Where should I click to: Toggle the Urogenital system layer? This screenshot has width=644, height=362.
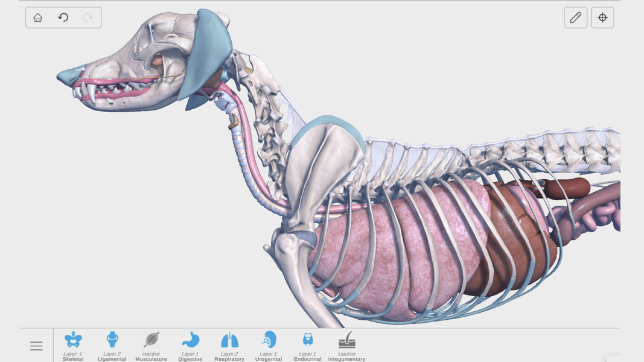tap(269, 341)
